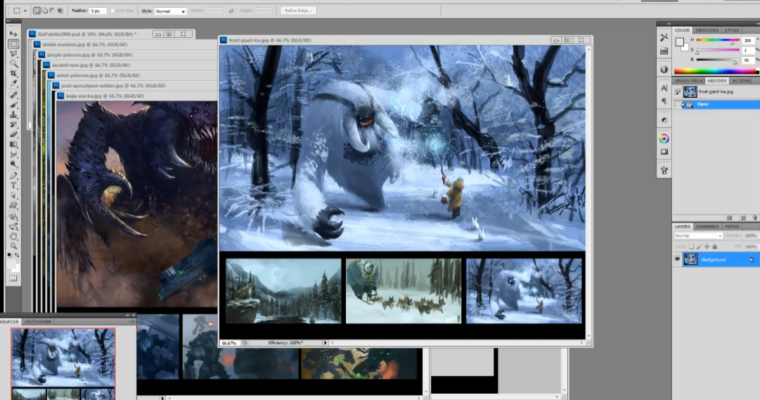
Task: Set history brush source to Open state
Action: pyautogui.click(x=677, y=104)
